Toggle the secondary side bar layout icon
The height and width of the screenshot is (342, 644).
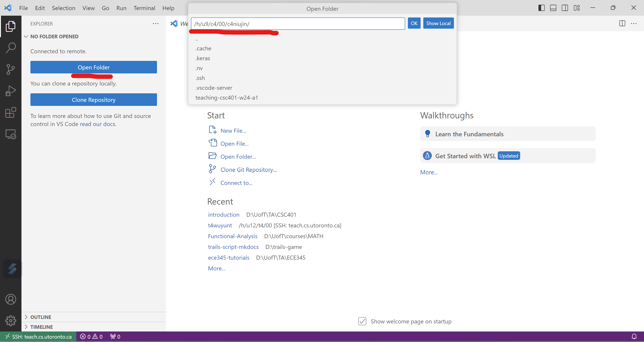(x=565, y=8)
